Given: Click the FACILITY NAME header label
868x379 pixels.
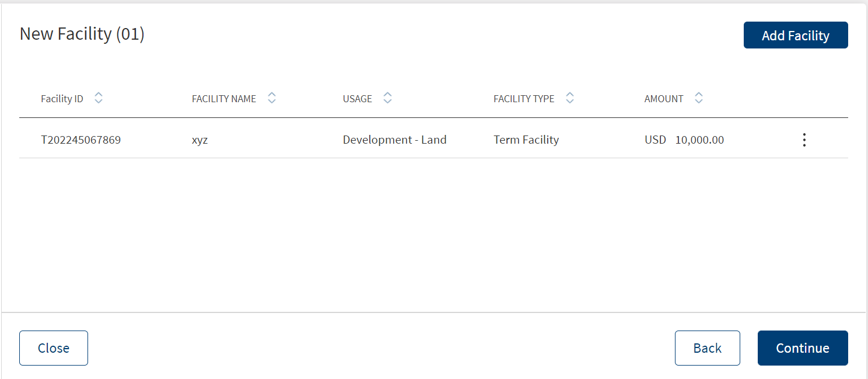Looking at the screenshot, I should click(x=224, y=99).
